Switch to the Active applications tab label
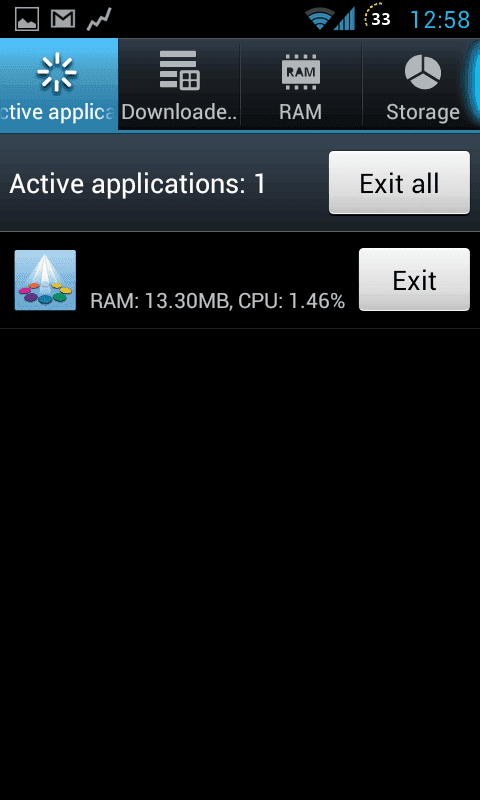 [57, 113]
